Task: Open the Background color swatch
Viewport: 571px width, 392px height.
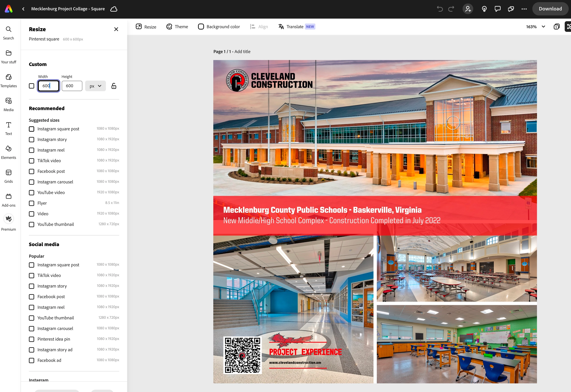Action: click(219, 27)
